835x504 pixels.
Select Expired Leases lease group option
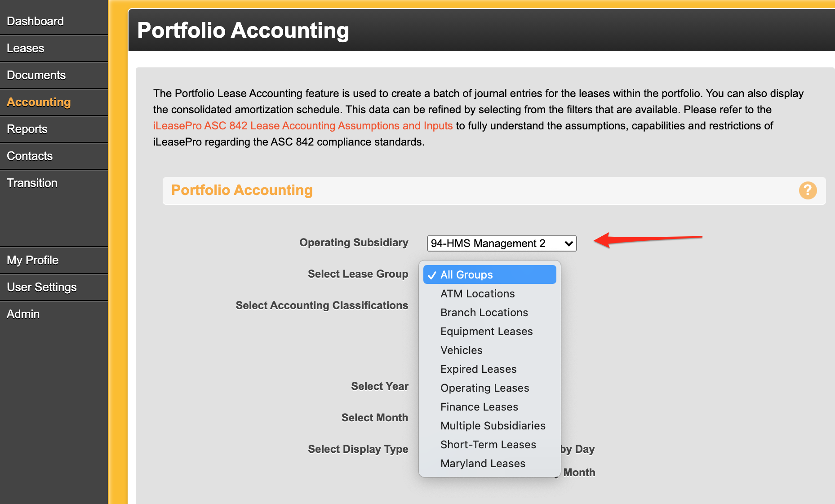point(489,369)
